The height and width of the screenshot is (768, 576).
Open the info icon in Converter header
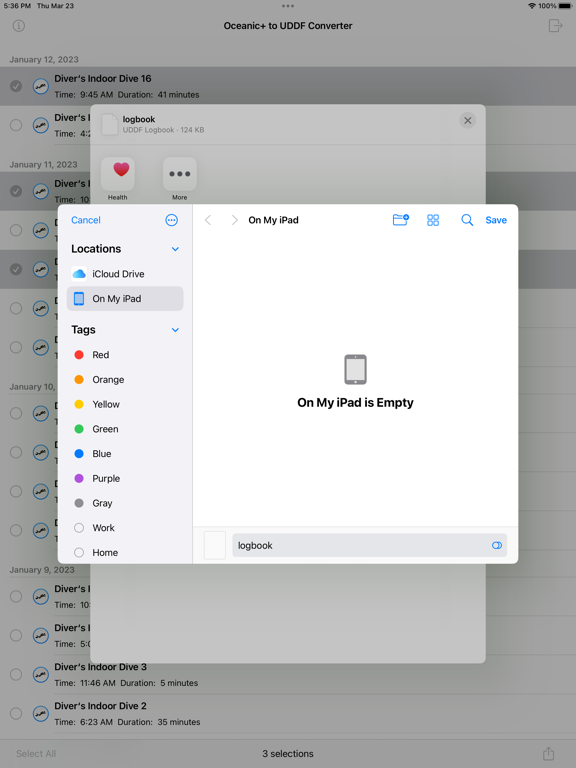[19, 25]
